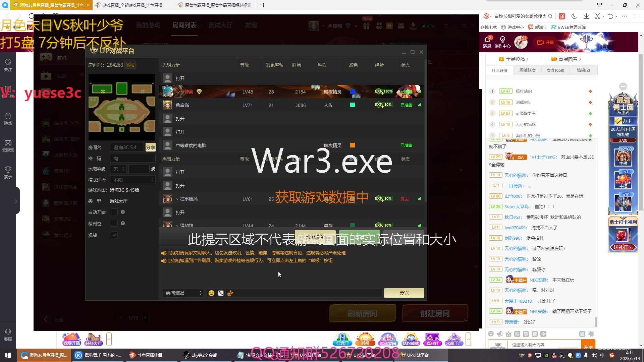Open the 房间频道 channel dropdown

(x=183, y=293)
